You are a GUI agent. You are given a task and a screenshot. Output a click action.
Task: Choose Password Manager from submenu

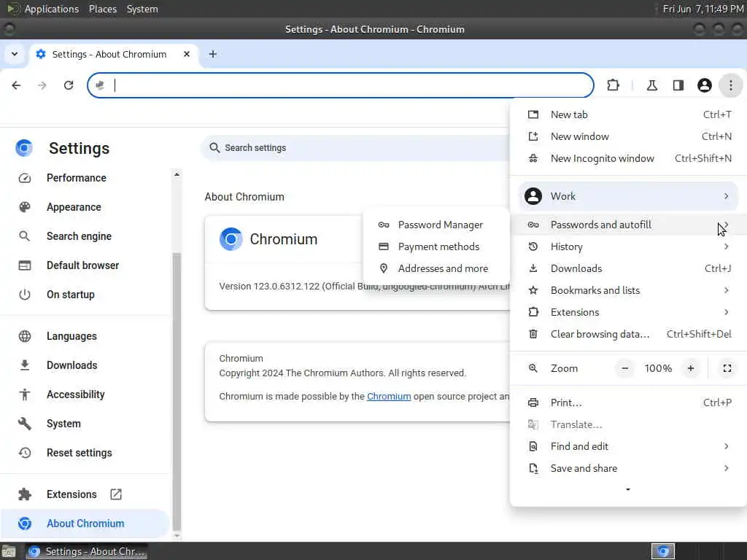tap(436, 225)
